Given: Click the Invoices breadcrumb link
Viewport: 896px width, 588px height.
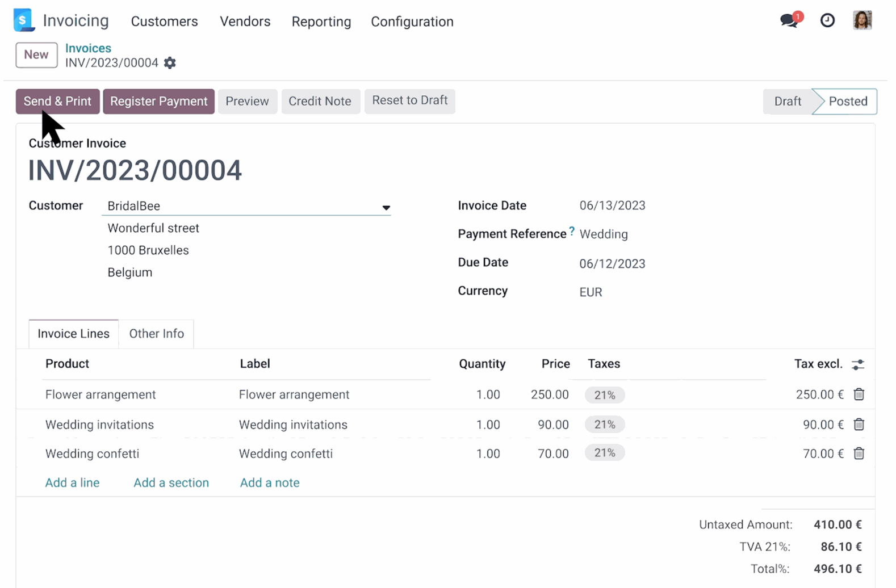Looking at the screenshot, I should pyautogui.click(x=88, y=48).
